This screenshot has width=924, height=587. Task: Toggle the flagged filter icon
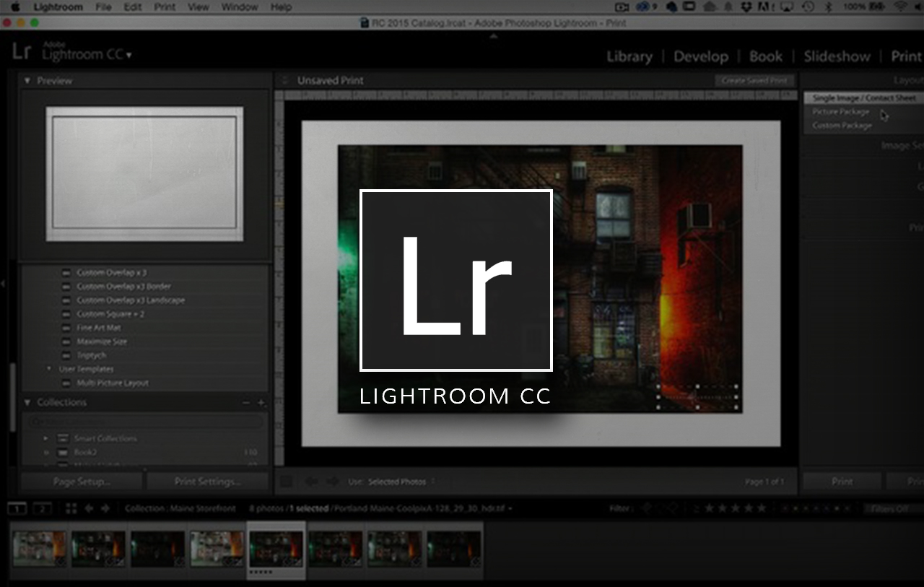648,508
